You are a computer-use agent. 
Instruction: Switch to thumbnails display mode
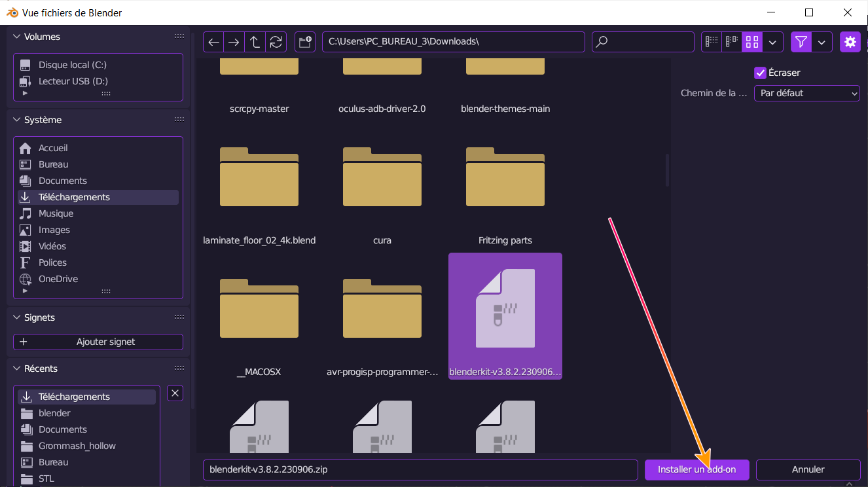pyautogui.click(x=752, y=42)
